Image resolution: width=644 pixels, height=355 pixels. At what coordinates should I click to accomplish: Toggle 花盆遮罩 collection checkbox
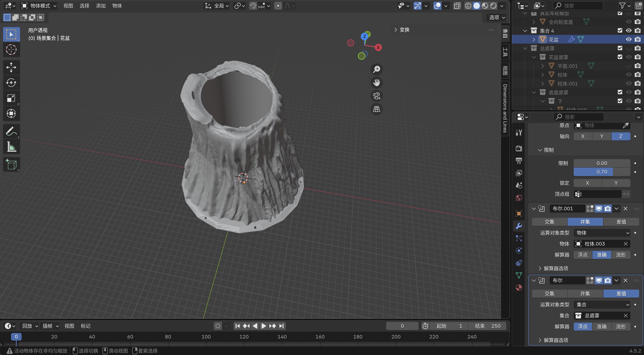[x=620, y=57]
